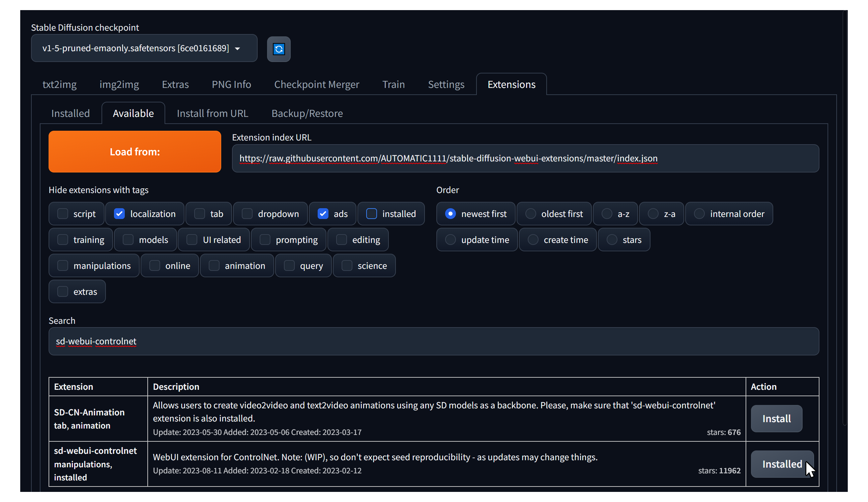Click the Installed button for sd-webui-controlnet
This screenshot has width=868, height=502.
[x=782, y=464]
